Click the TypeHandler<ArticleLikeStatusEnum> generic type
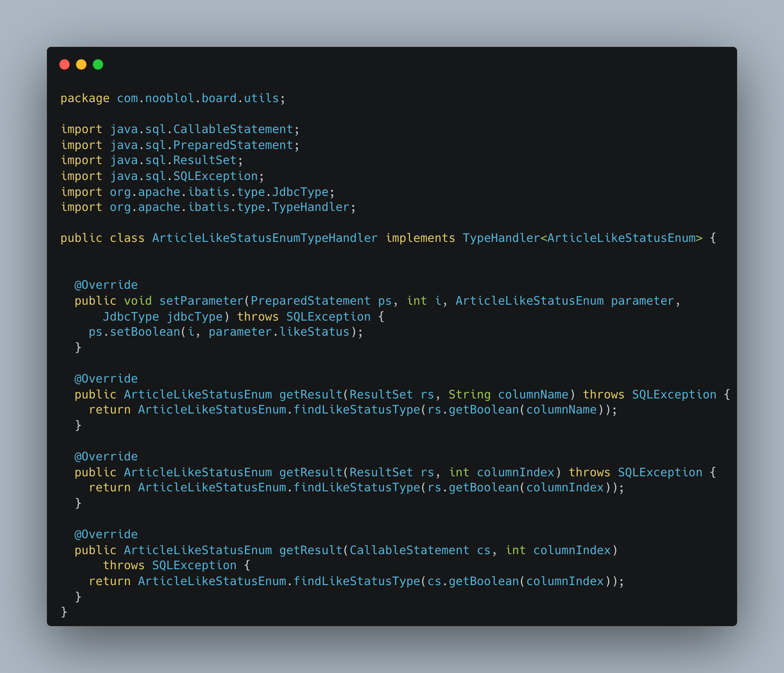784x673 pixels. point(583,238)
